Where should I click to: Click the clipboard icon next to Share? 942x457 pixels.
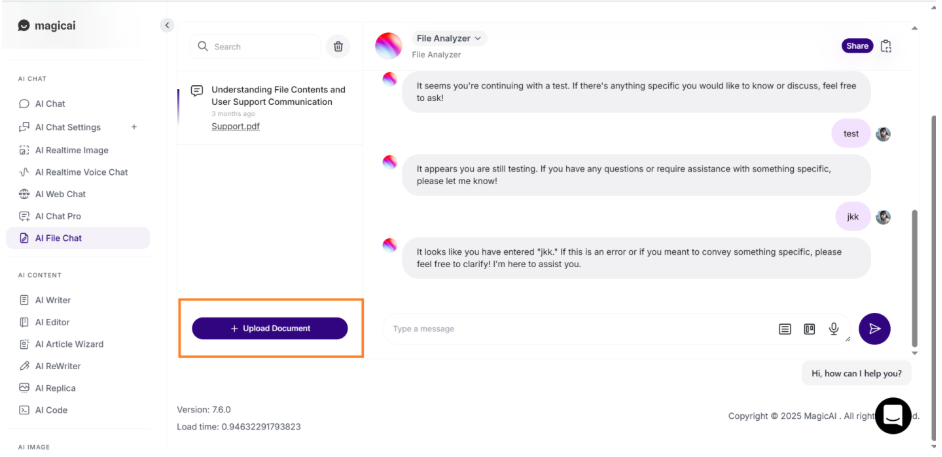tap(886, 46)
